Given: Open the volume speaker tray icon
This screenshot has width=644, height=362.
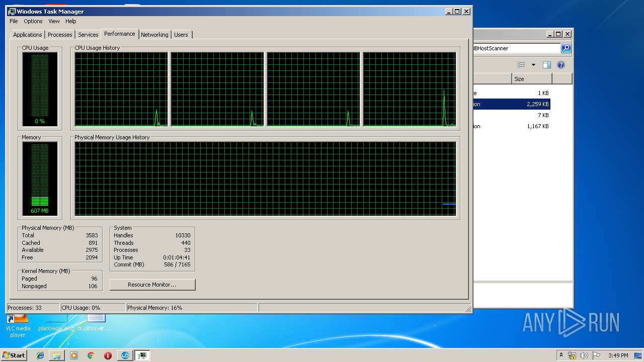Looking at the screenshot, I should point(584,355).
